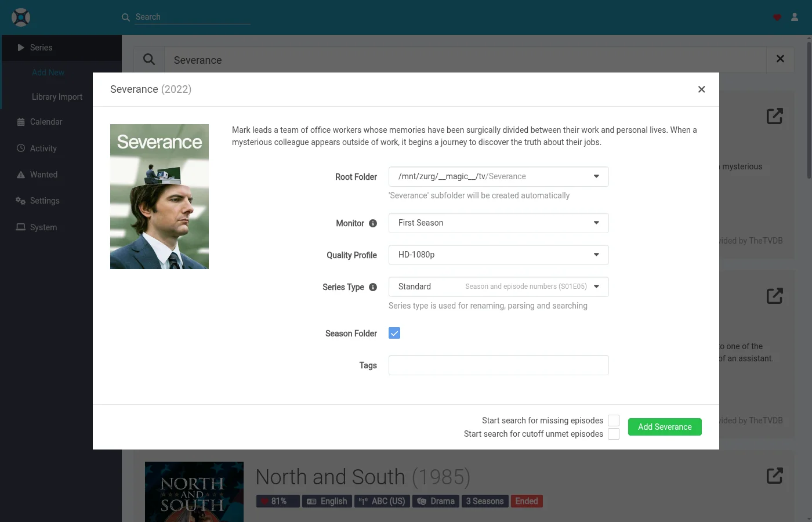Screen dimensions: 812x522
Task: Click the North and South (1985) title
Action: click(x=363, y=477)
